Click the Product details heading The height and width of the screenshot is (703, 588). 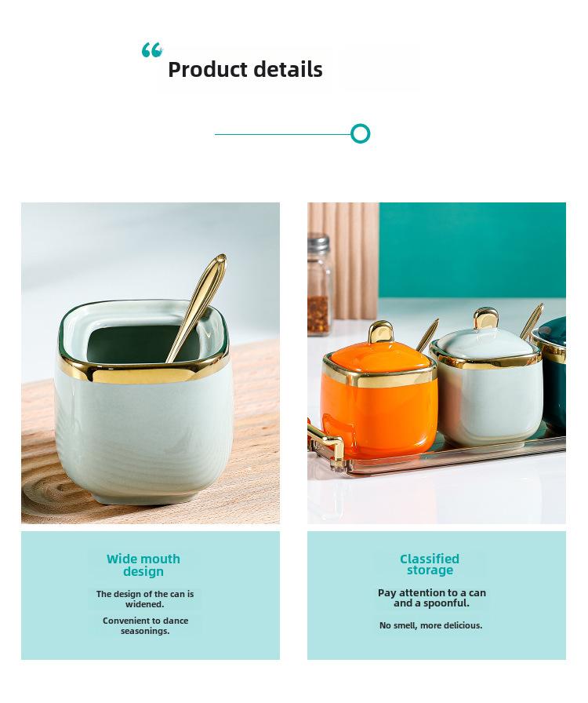(x=245, y=70)
